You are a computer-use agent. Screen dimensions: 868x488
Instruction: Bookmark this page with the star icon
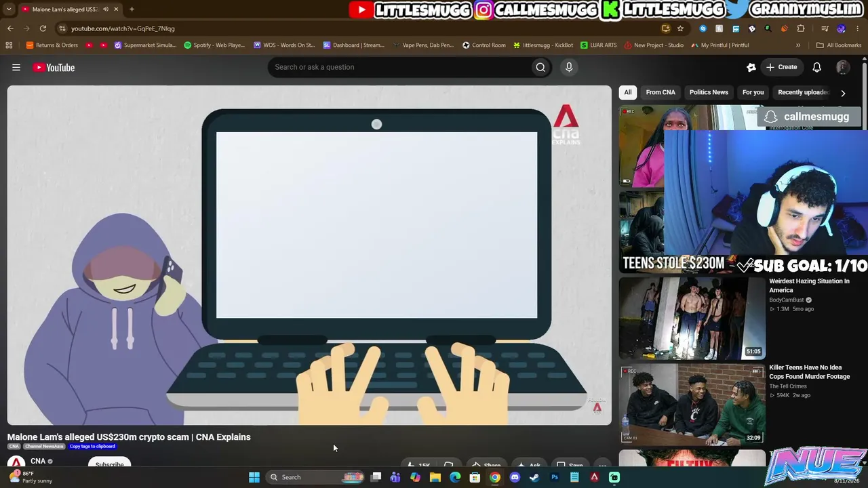(680, 28)
